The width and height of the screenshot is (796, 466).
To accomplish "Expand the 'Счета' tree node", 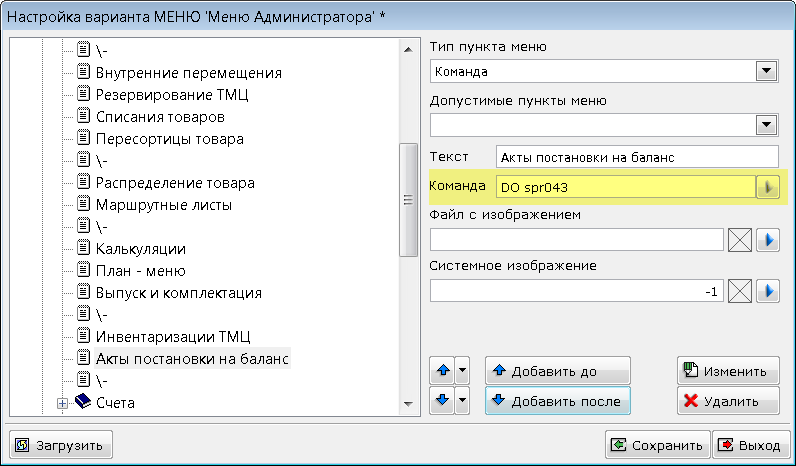I will coord(62,403).
